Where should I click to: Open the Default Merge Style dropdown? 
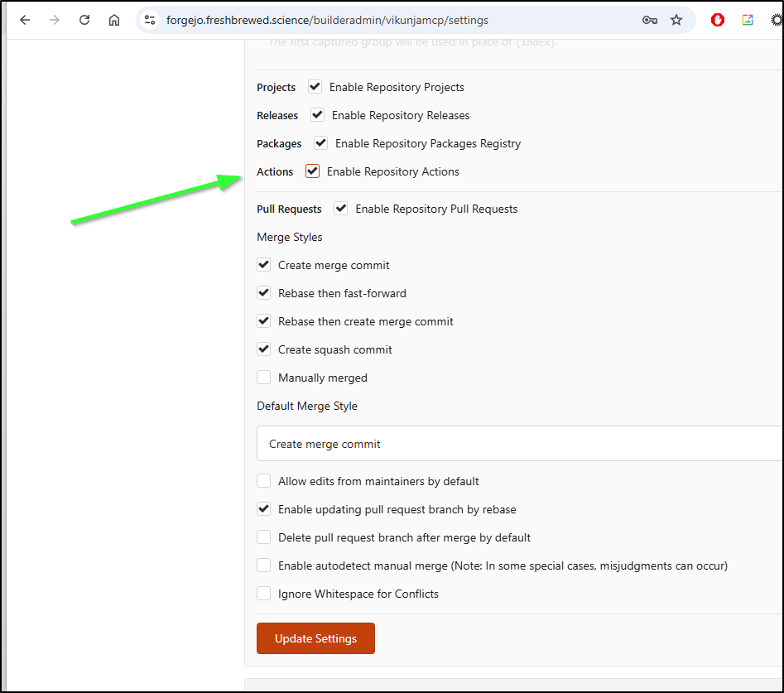coord(520,444)
